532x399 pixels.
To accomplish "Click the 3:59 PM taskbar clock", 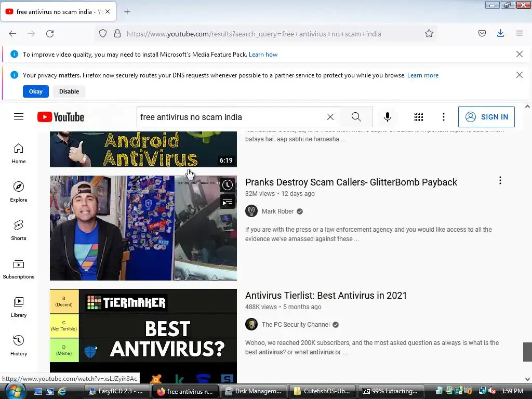I will [x=512, y=391].
